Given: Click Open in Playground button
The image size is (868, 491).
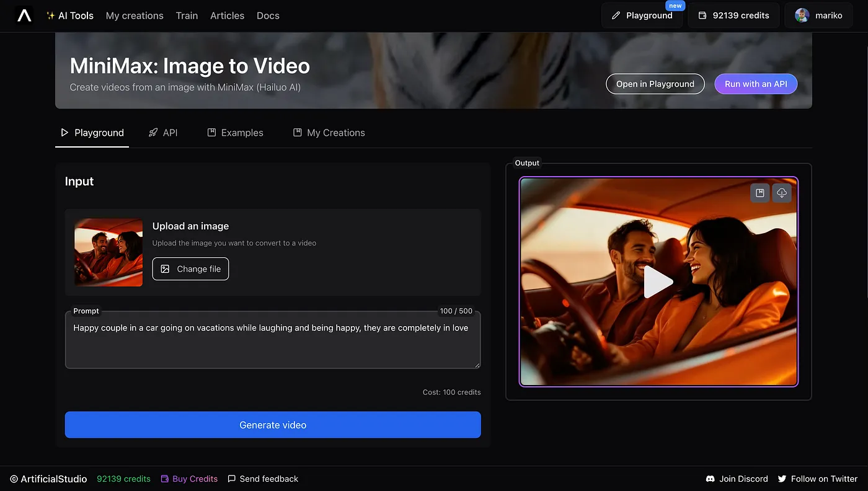Looking at the screenshot, I should pos(655,84).
